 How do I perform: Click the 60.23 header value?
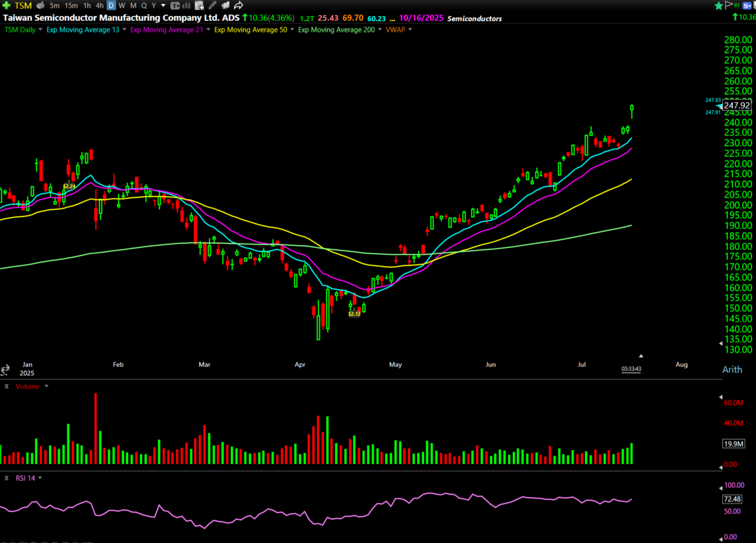coord(376,19)
